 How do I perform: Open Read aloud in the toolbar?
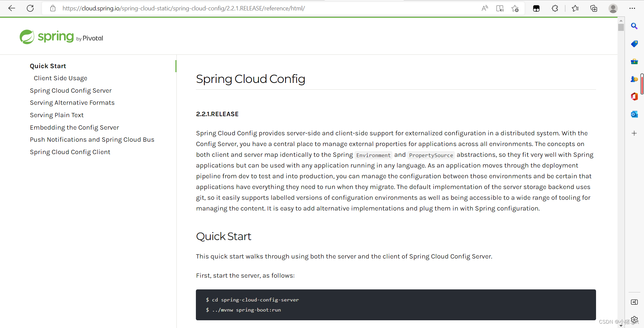pyautogui.click(x=485, y=8)
